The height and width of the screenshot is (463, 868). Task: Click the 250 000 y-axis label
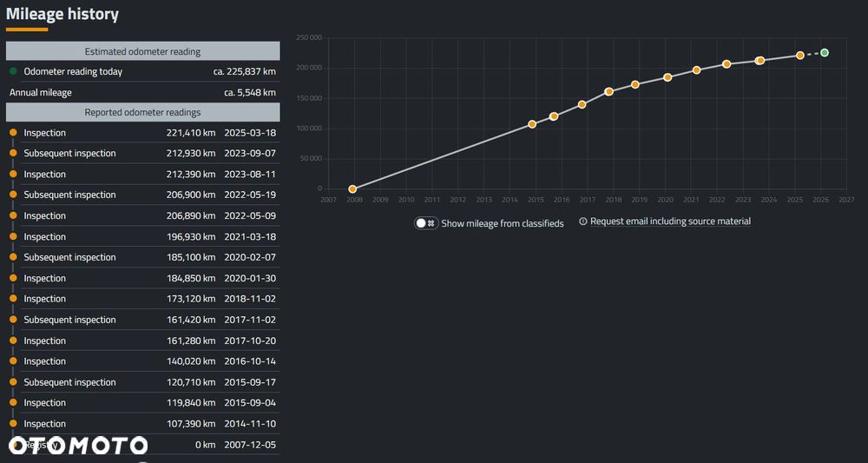pos(310,37)
